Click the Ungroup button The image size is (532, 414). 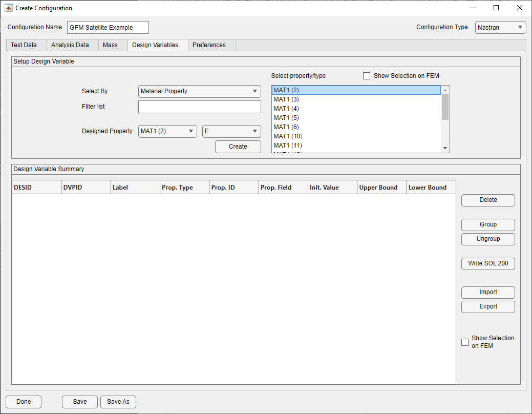[488, 239]
